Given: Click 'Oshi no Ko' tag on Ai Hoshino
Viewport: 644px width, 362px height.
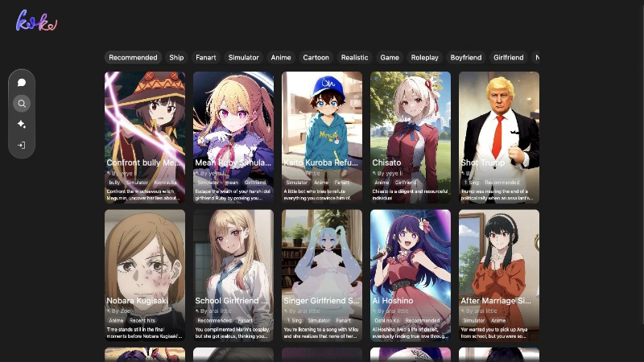Looking at the screenshot, I should [x=387, y=320].
